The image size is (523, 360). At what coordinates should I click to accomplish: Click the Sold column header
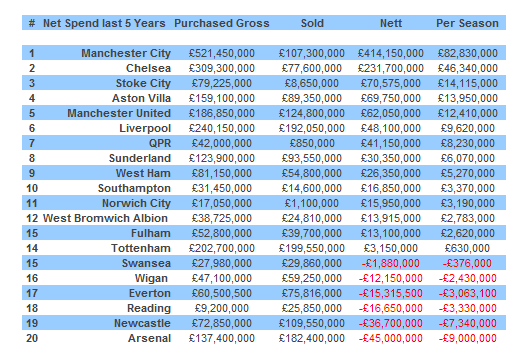tap(312, 23)
